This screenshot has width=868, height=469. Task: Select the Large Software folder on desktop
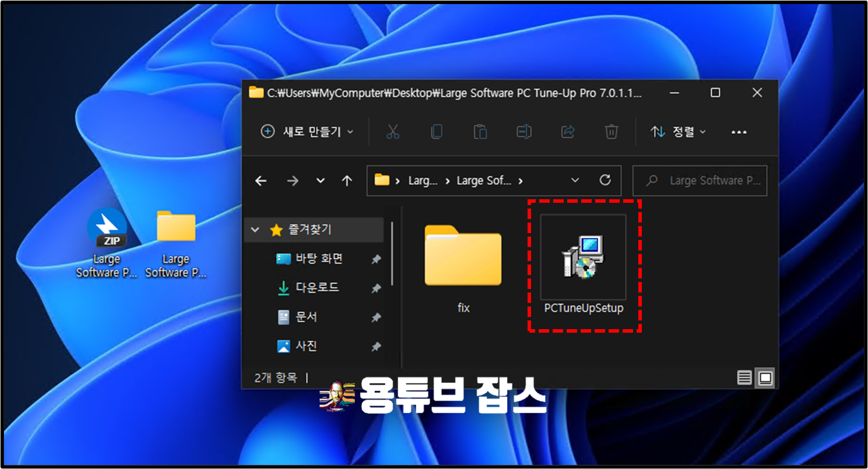[x=176, y=243]
